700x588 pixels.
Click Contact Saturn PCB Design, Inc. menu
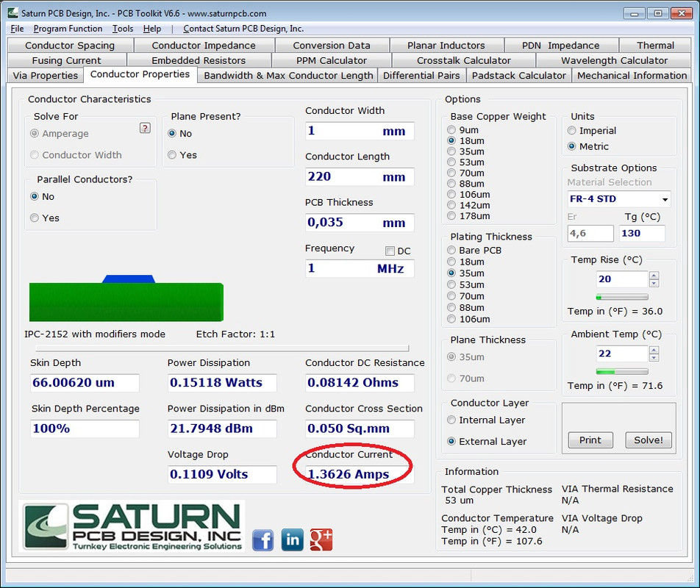[x=243, y=29]
